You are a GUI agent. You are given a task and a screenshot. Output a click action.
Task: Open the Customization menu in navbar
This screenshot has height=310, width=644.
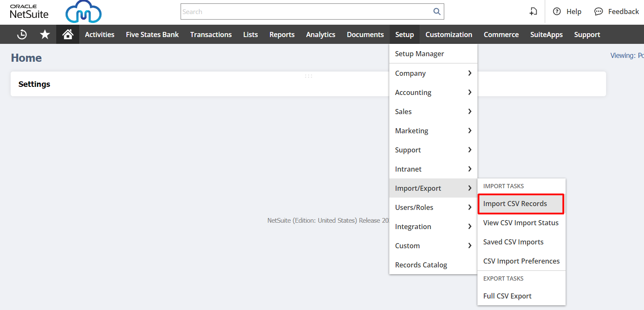[x=448, y=34]
